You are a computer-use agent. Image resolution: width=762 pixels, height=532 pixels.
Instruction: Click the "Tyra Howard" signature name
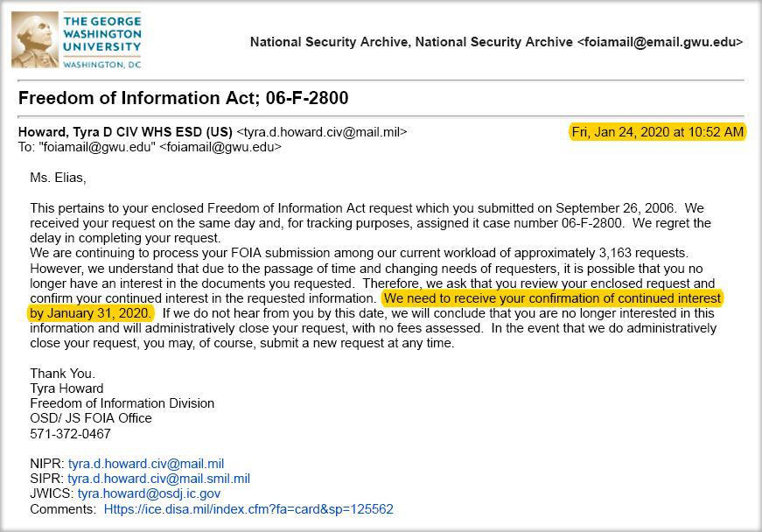[66, 388]
